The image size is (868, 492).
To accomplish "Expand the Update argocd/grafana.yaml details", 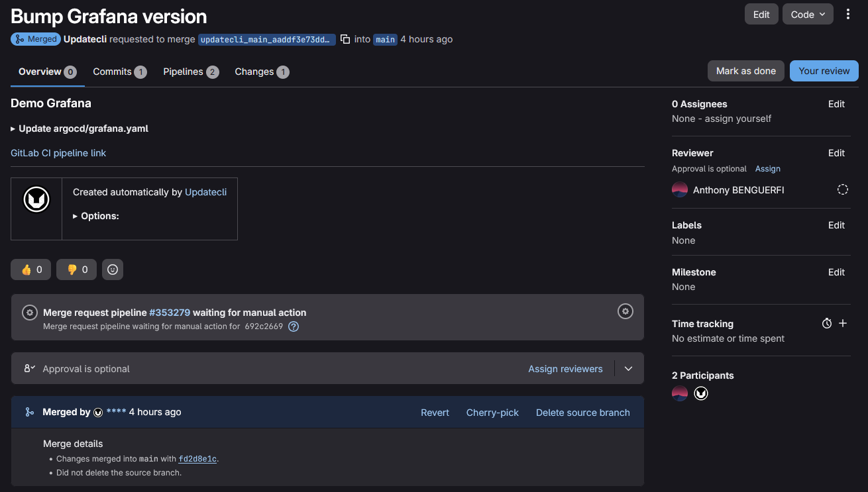I will point(80,128).
